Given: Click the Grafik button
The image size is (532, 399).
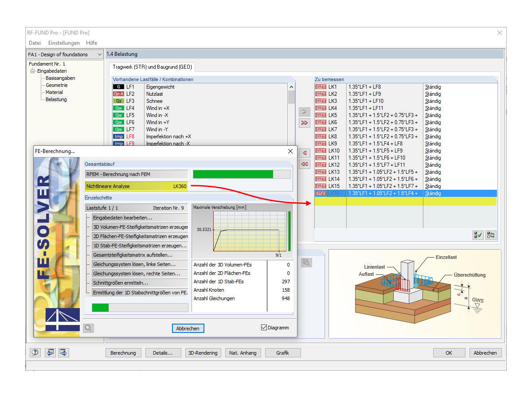Looking at the screenshot, I should coord(283,353).
